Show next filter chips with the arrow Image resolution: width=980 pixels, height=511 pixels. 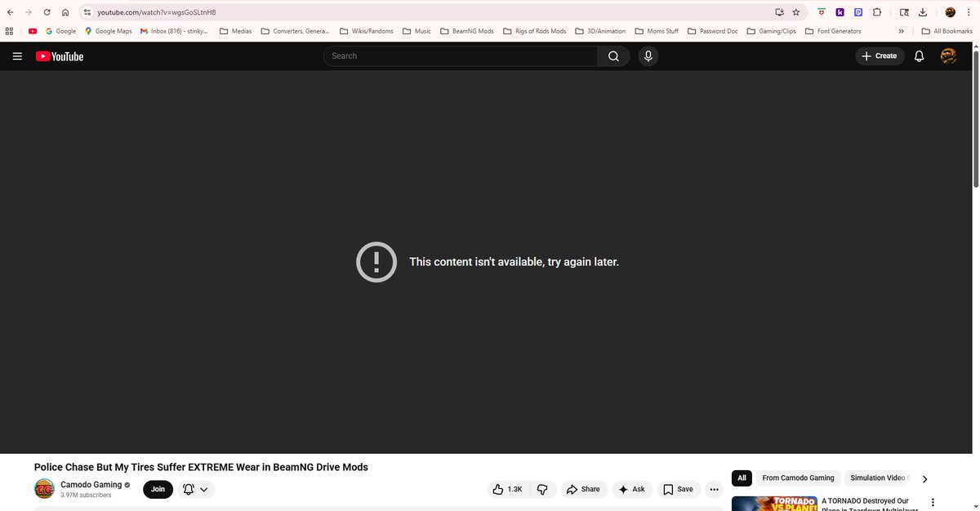(924, 478)
